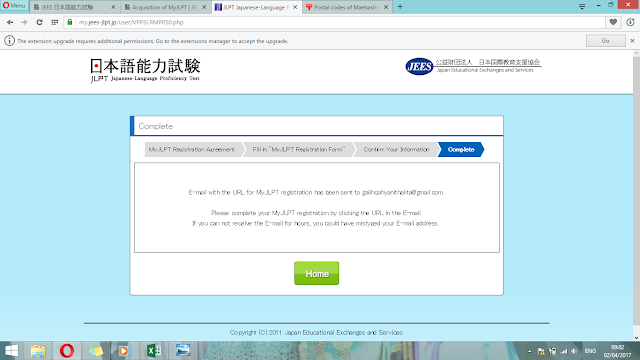Image resolution: width=640 pixels, height=360 pixels.
Task: Reload the page with refresh icon
Action: (x=39, y=22)
